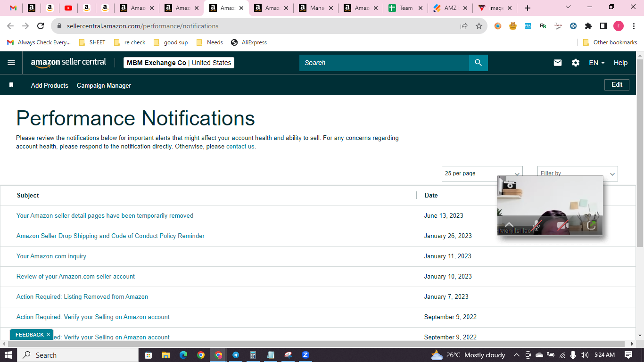Click the Chrome profile avatar
Viewport: 644px width, 362px height.
click(619, 26)
